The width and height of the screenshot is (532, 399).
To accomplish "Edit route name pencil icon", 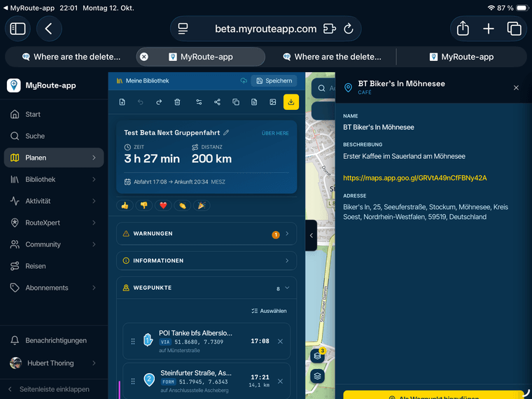I will coord(226,133).
